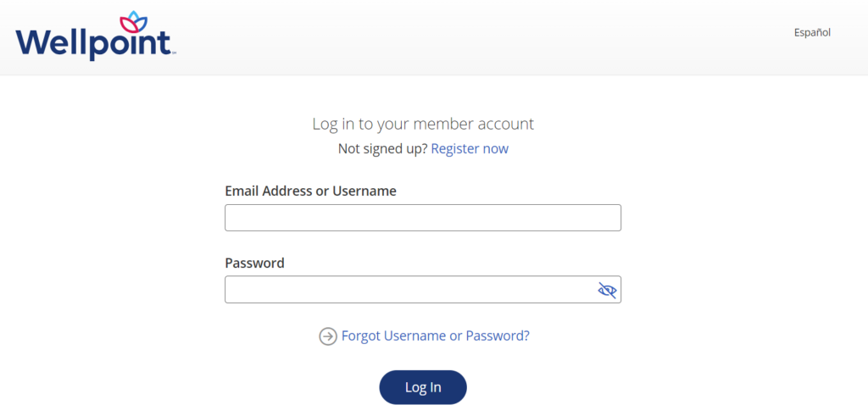
Task: Click empty header area left of Español
Action: (x=509, y=34)
